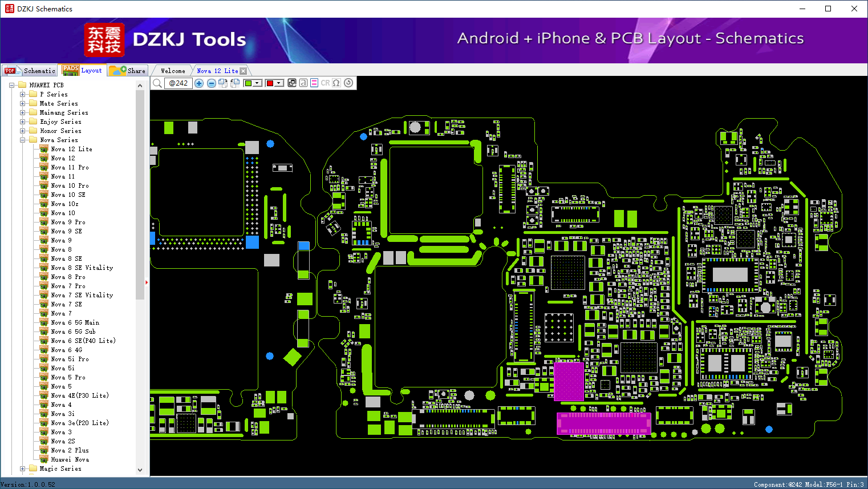This screenshot has width=868, height=489.
Task: Click the tree panel scroll-up arrow
Action: [x=140, y=86]
